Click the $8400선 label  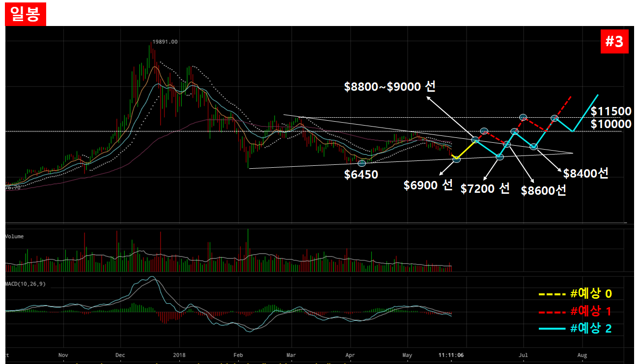click(586, 173)
